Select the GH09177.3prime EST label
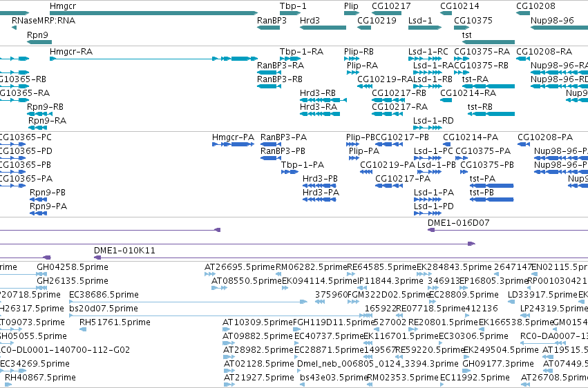The image size is (588, 388). [x=498, y=364]
